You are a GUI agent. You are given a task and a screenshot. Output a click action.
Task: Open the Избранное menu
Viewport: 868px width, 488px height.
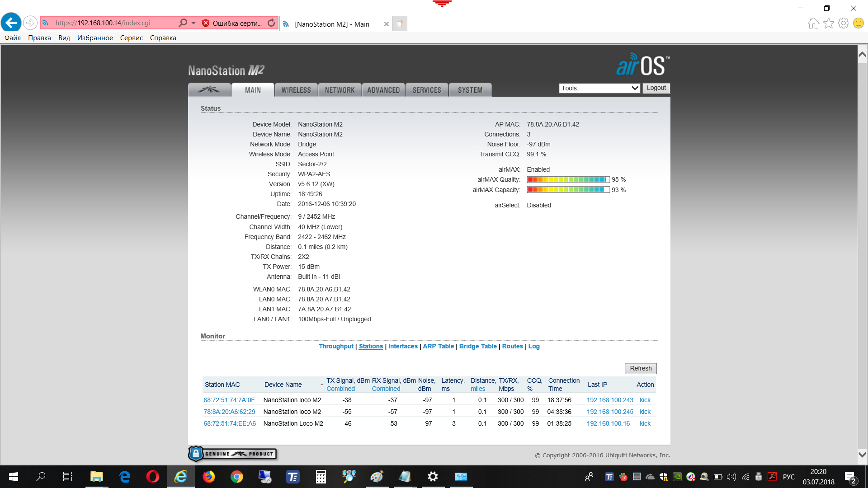[x=95, y=38]
